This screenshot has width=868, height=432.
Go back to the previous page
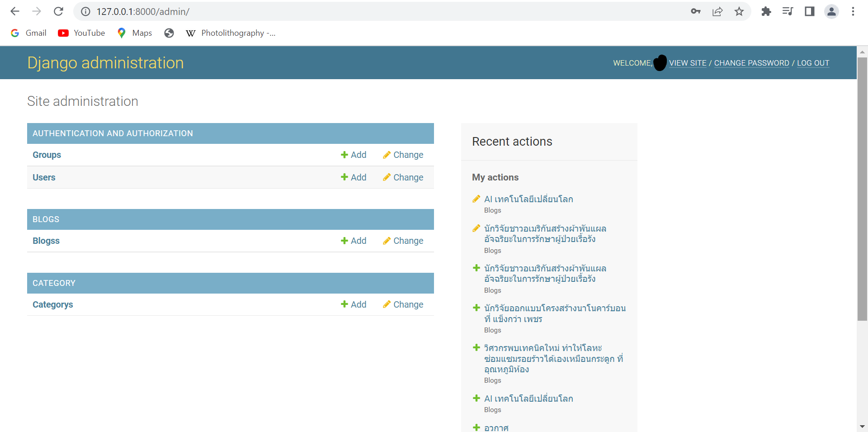tap(15, 11)
